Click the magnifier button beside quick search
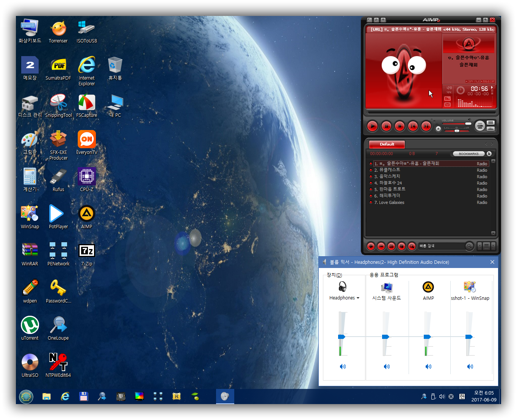The height and width of the screenshot is (420, 517). 469,246
